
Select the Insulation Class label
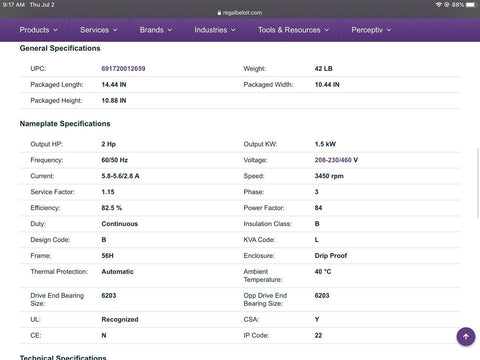pos(268,224)
